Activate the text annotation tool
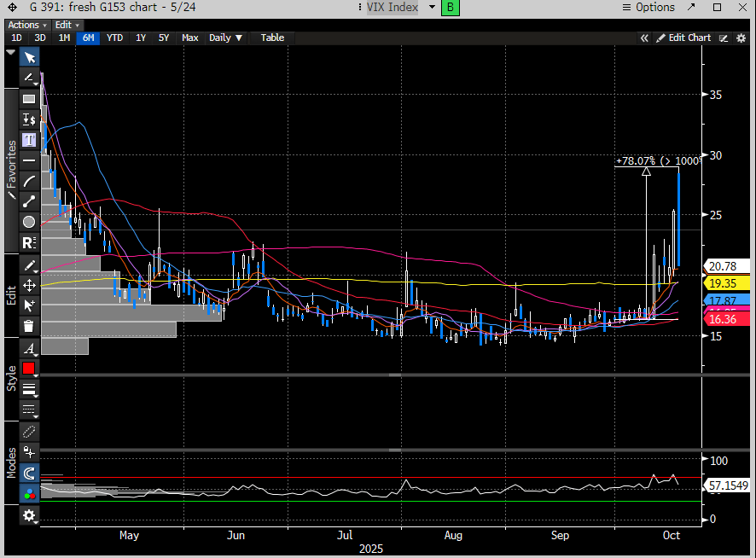 pos(29,139)
